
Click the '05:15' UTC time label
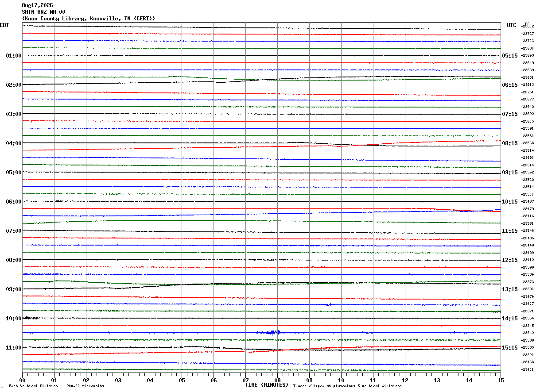pos(509,56)
